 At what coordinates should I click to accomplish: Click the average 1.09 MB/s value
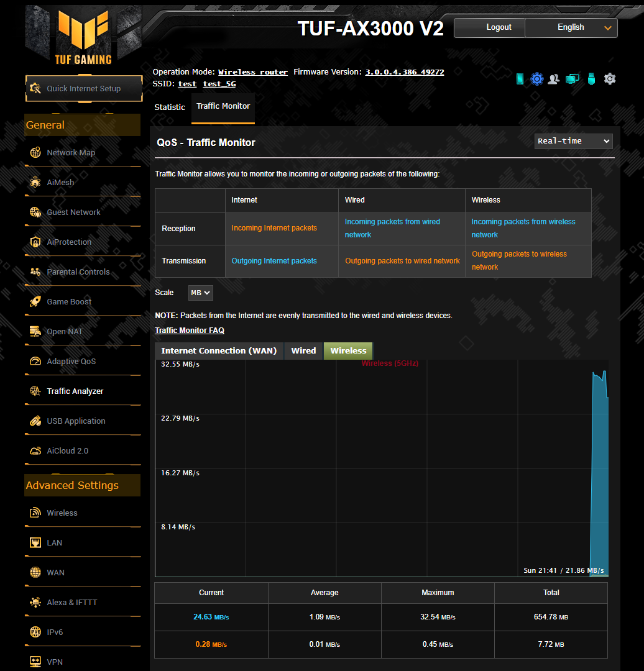[324, 617]
